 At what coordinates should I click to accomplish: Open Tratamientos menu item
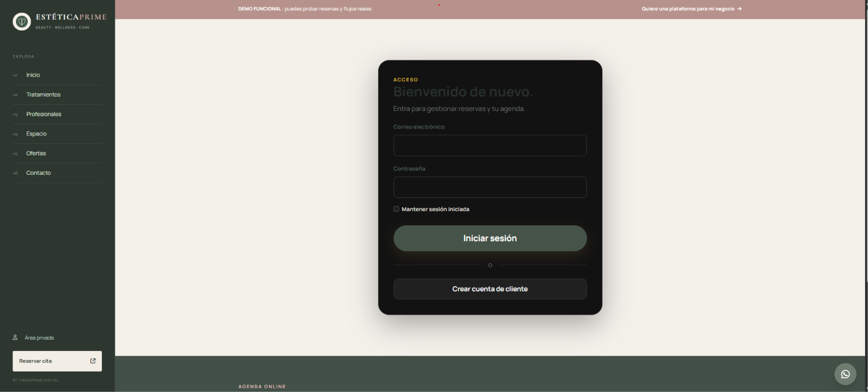(x=43, y=94)
